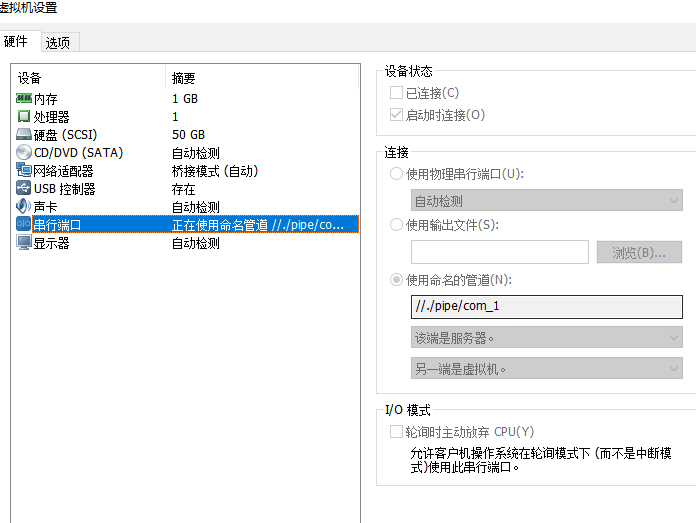This screenshot has width=696, height=523.
Task: Switch to the 硬件 tab
Action: click(x=16, y=42)
